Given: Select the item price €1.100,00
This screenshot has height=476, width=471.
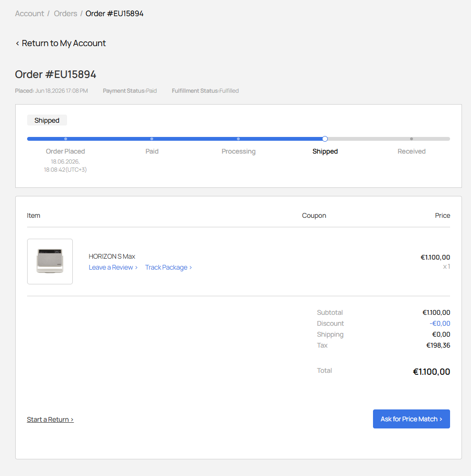Looking at the screenshot, I should [x=435, y=257].
